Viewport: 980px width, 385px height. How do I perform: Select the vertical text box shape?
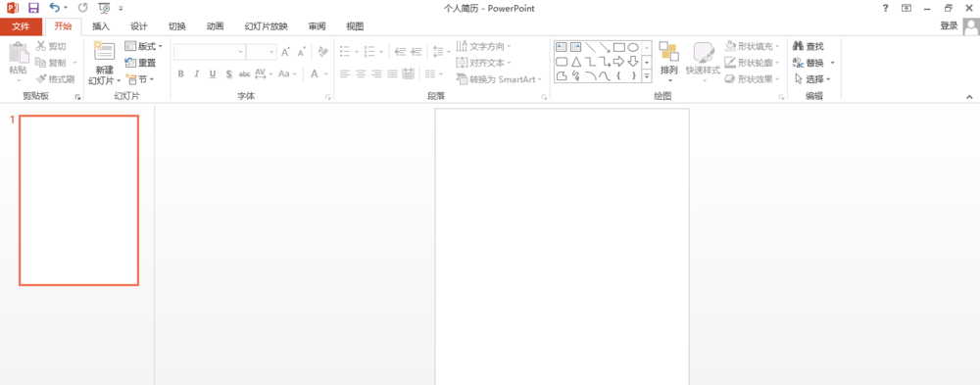(x=575, y=47)
